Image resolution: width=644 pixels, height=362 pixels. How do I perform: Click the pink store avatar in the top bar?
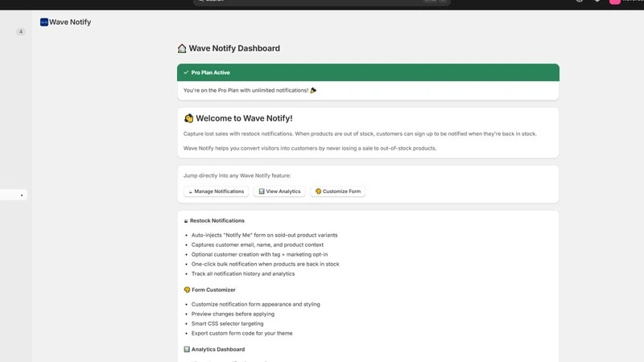(x=615, y=2)
